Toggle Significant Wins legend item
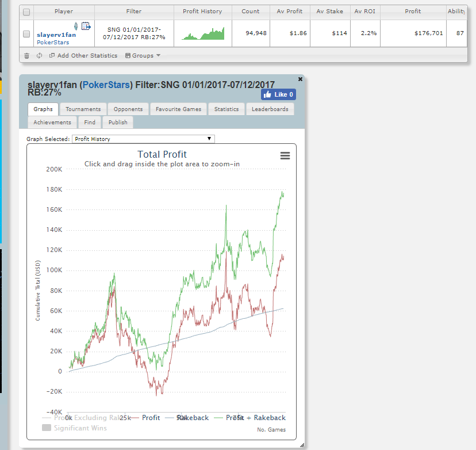 pyautogui.click(x=74, y=428)
